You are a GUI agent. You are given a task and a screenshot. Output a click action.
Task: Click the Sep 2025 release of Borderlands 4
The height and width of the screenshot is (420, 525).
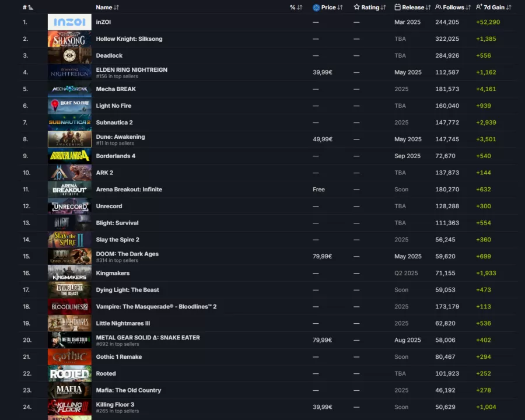click(x=407, y=156)
